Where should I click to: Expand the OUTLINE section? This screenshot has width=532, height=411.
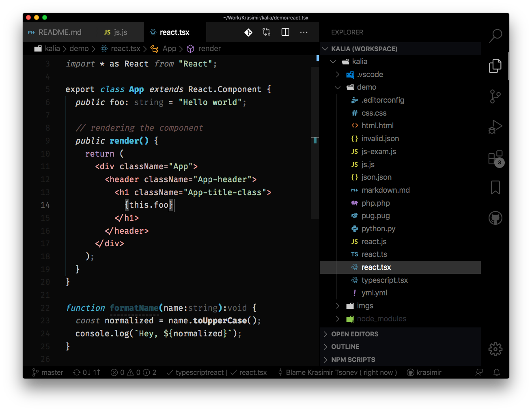click(400, 346)
